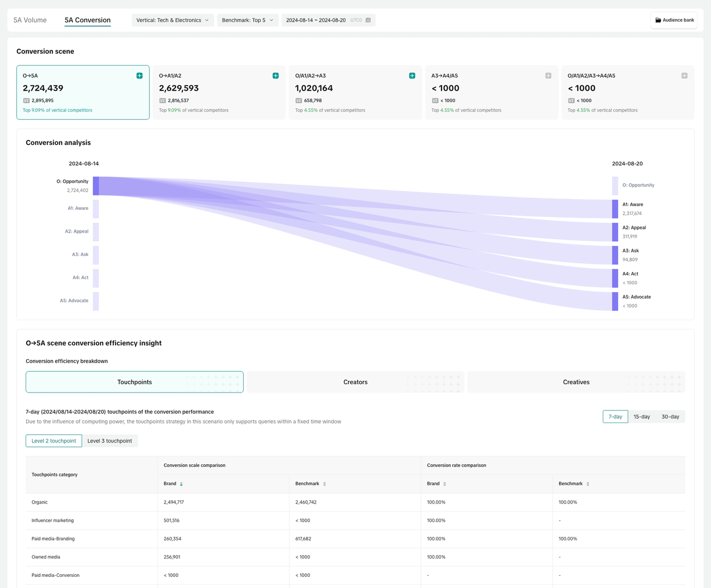This screenshot has height=588, width=711.
Task: Select the 30-day time window
Action: 670,416
